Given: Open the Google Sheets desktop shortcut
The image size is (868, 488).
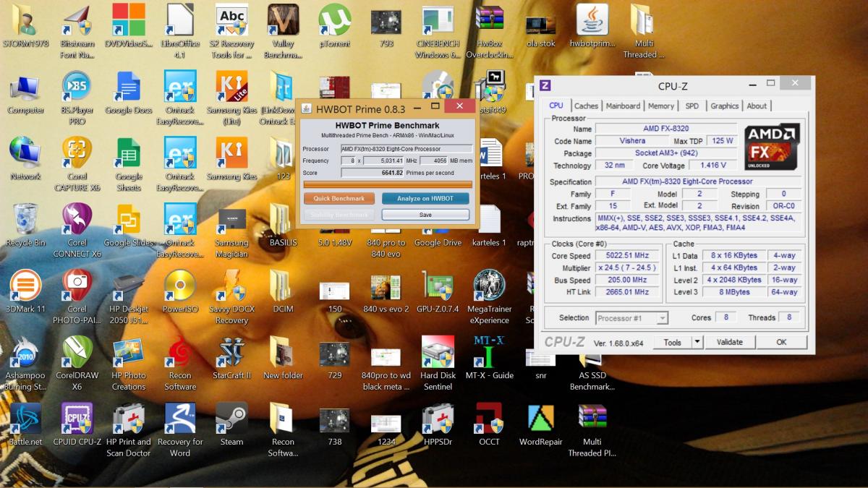Looking at the screenshot, I should click(128, 164).
